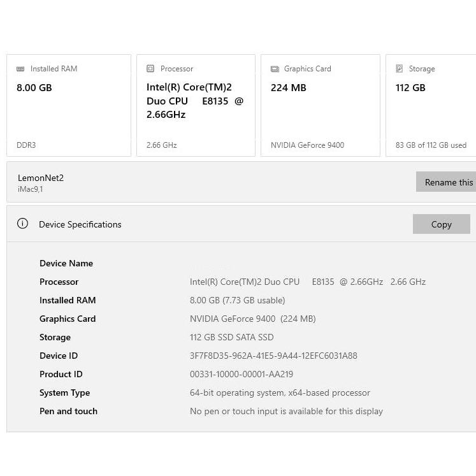Click the Processor label in specifications list
Viewport: 476px width, 476px height.
(59, 282)
